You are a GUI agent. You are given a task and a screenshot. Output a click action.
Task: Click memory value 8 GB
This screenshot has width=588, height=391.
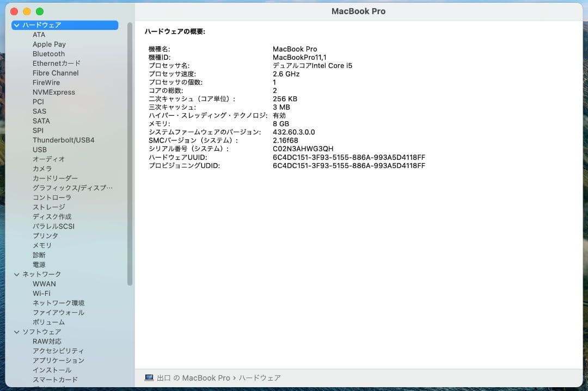pos(281,123)
